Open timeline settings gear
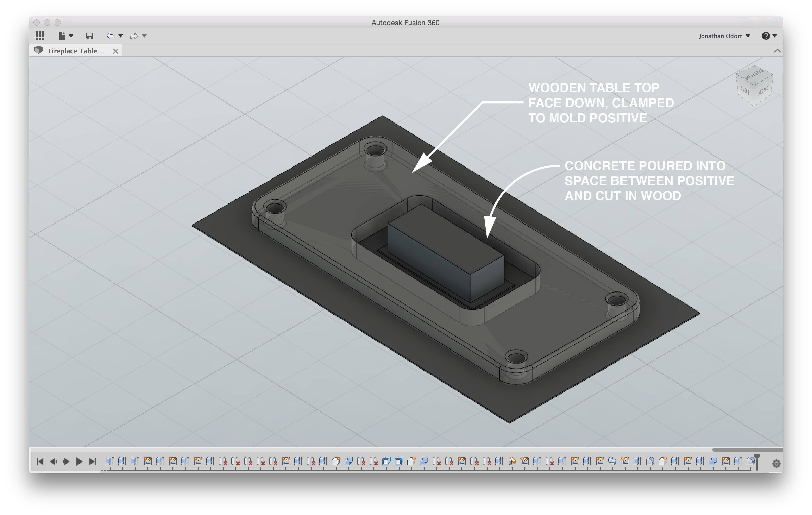The width and height of the screenshot is (812, 515). coord(776,464)
